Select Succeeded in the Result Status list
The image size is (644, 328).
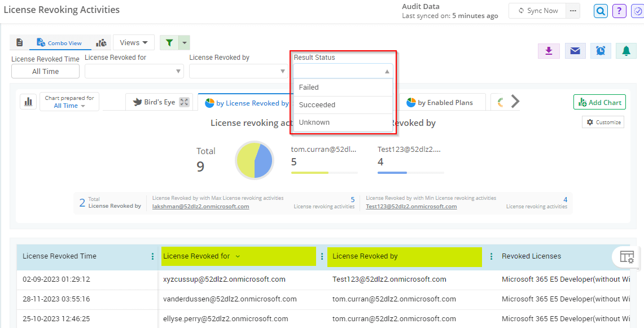[x=318, y=104]
